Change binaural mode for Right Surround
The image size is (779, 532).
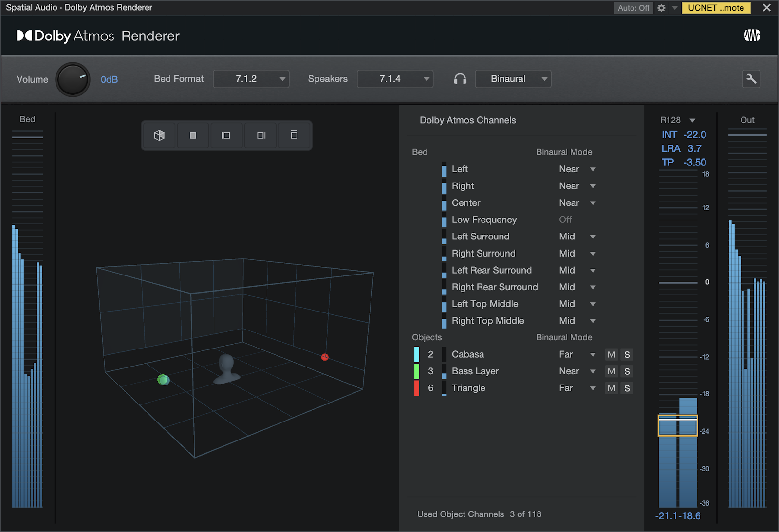(577, 254)
